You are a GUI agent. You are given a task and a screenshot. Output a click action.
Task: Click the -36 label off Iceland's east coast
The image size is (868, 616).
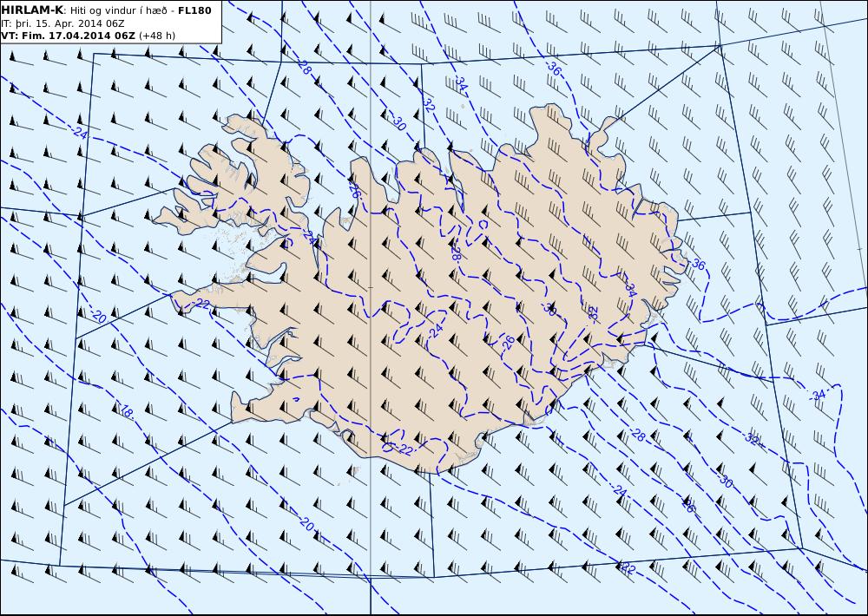698,265
